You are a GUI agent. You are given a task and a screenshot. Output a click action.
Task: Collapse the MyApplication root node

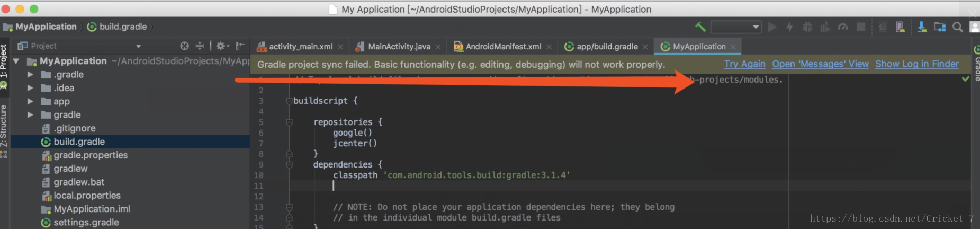point(16,61)
